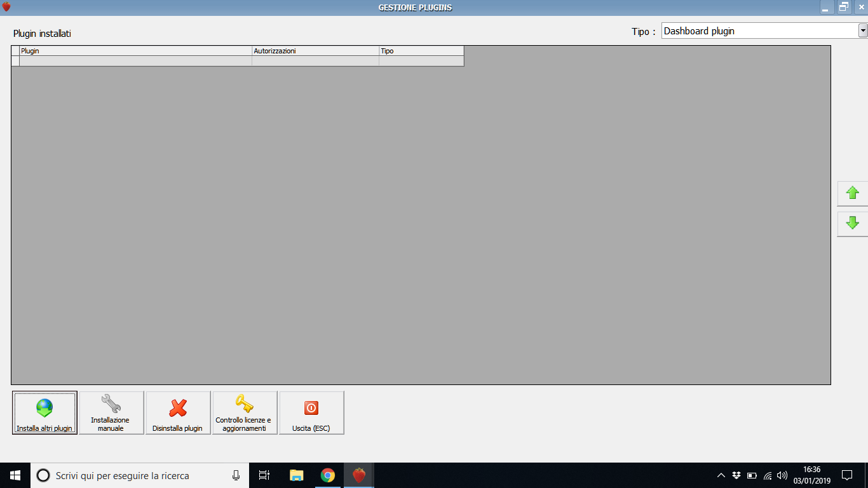Open the Wi-Fi network tray icon
Viewport: 868px width, 488px height.
768,475
